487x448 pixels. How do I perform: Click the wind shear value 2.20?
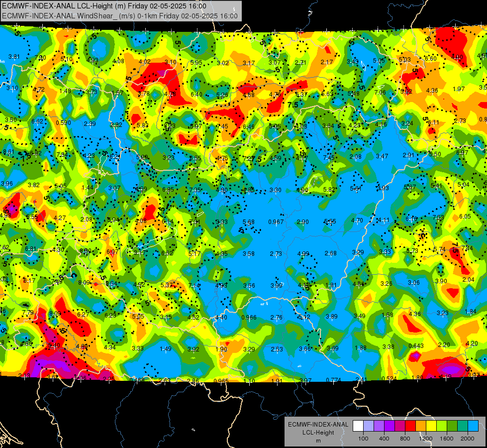444,345
